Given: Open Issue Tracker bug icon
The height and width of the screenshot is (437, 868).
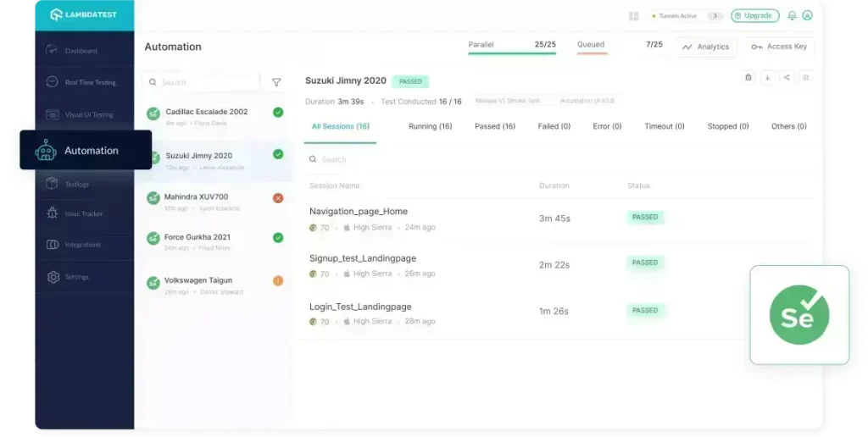Looking at the screenshot, I should [x=53, y=213].
